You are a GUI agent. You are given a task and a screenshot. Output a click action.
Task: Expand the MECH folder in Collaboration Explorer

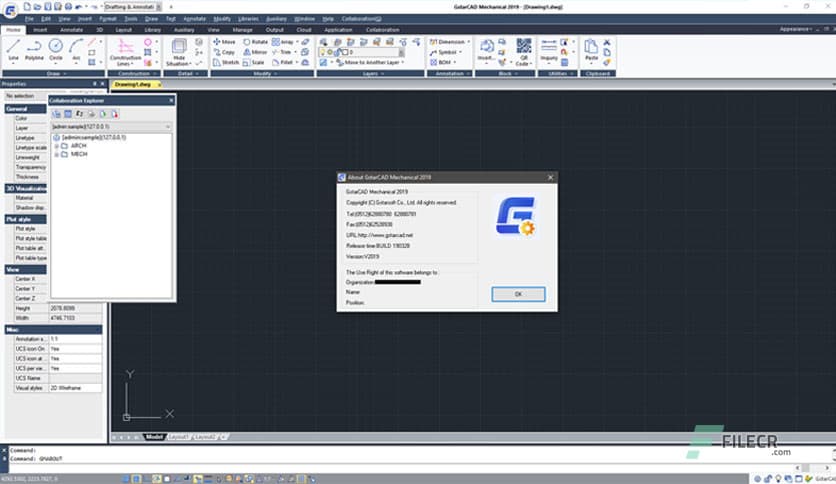tap(57, 155)
